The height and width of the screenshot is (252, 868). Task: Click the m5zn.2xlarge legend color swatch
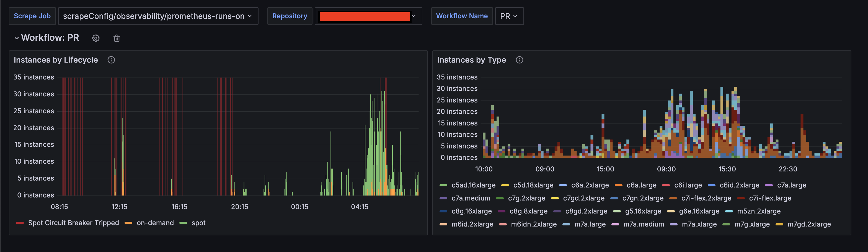pyautogui.click(x=729, y=212)
